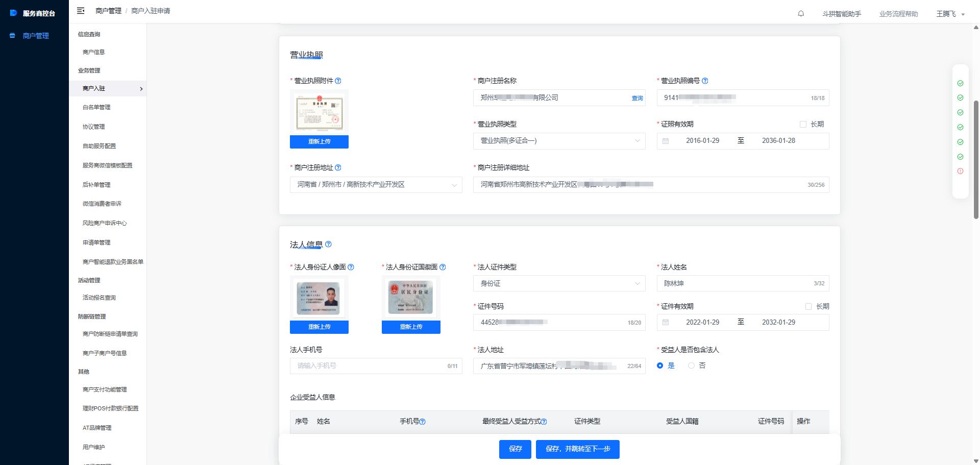Click the 最终受益人受益方式 help icon
The width and height of the screenshot is (980, 465).
click(x=544, y=422)
